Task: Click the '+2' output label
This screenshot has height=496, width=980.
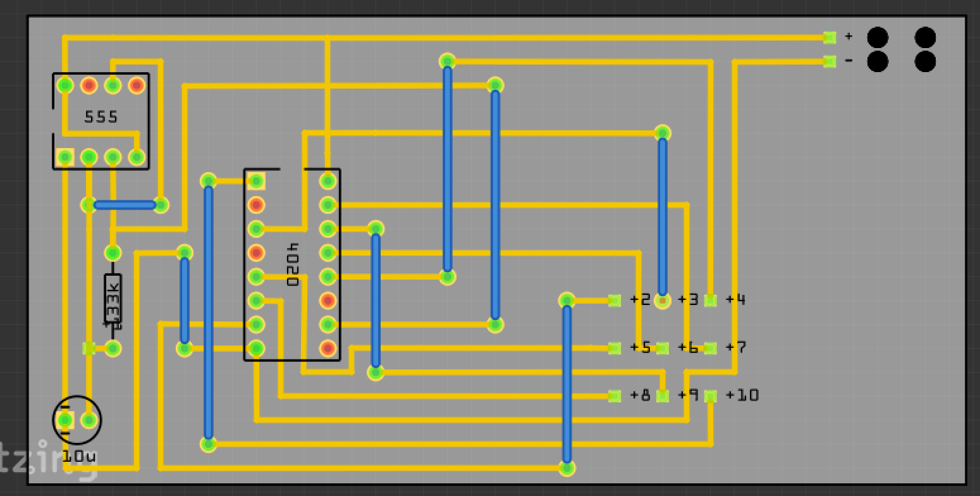Action: coord(640,300)
